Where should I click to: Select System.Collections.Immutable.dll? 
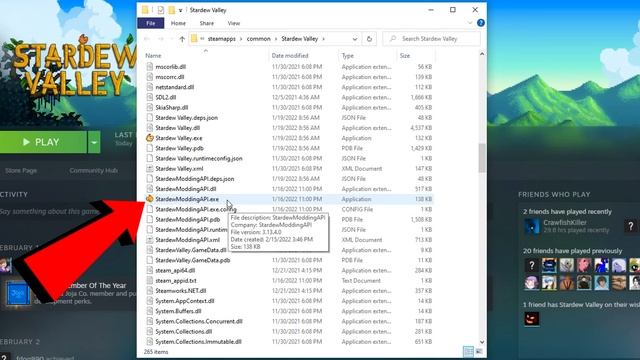point(198,342)
